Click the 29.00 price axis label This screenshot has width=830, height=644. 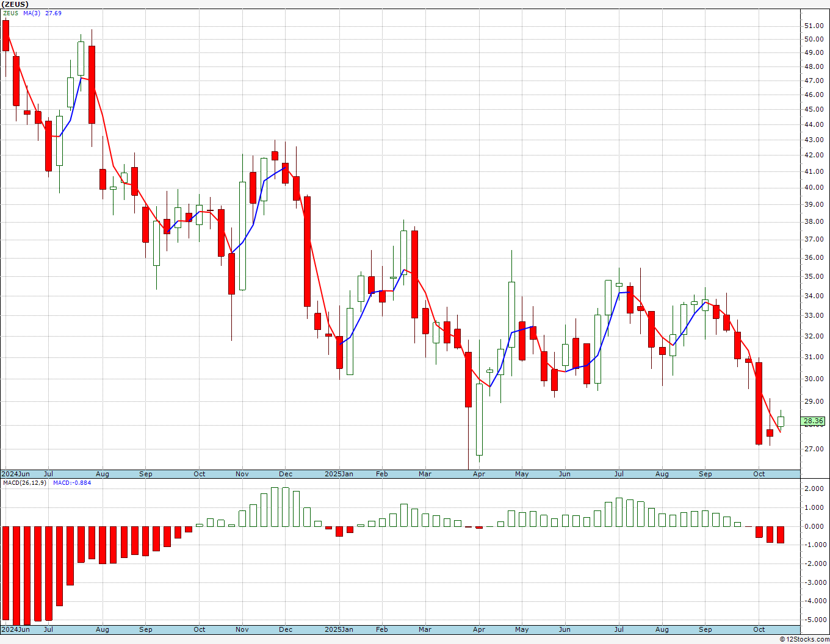tap(814, 401)
